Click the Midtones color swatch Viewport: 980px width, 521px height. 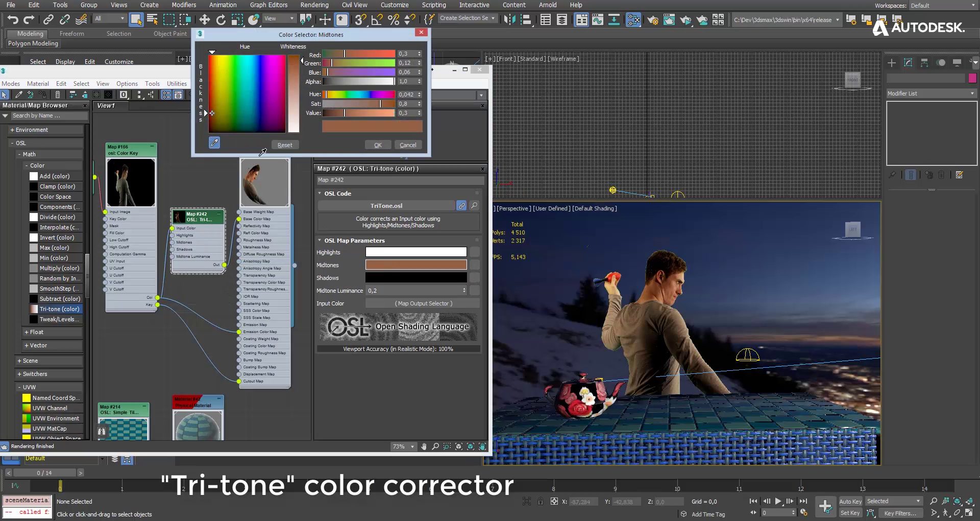coord(416,265)
